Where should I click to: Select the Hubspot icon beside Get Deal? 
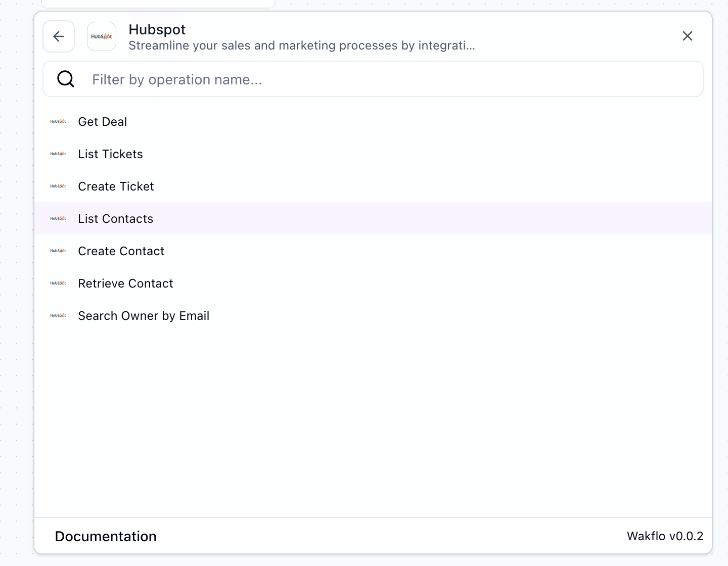[58, 121]
